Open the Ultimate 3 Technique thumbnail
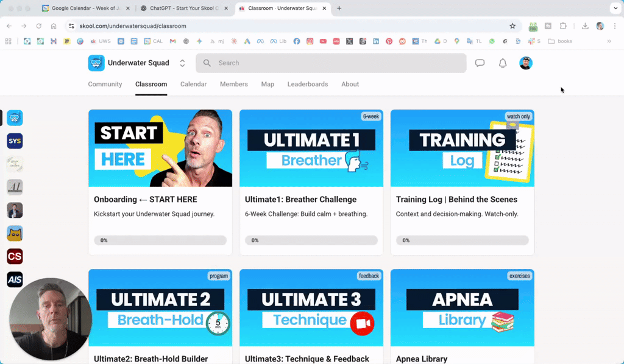 coord(311,308)
